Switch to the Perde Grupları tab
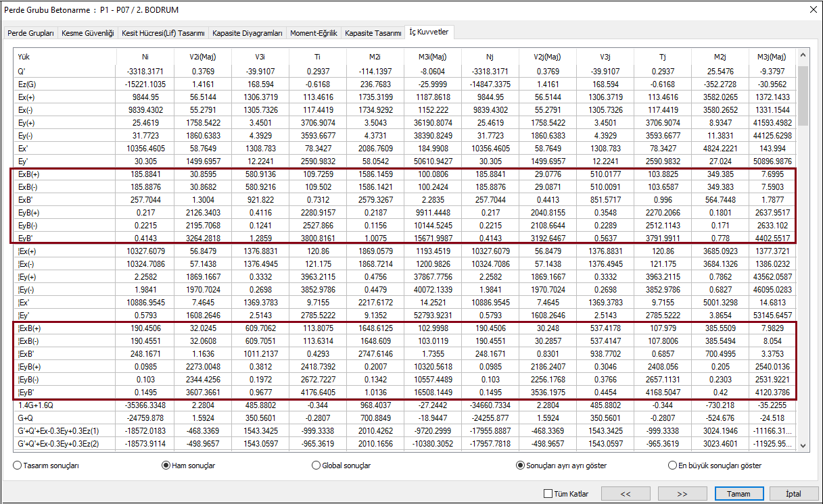Screen dimensions: 823x504 (31, 33)
